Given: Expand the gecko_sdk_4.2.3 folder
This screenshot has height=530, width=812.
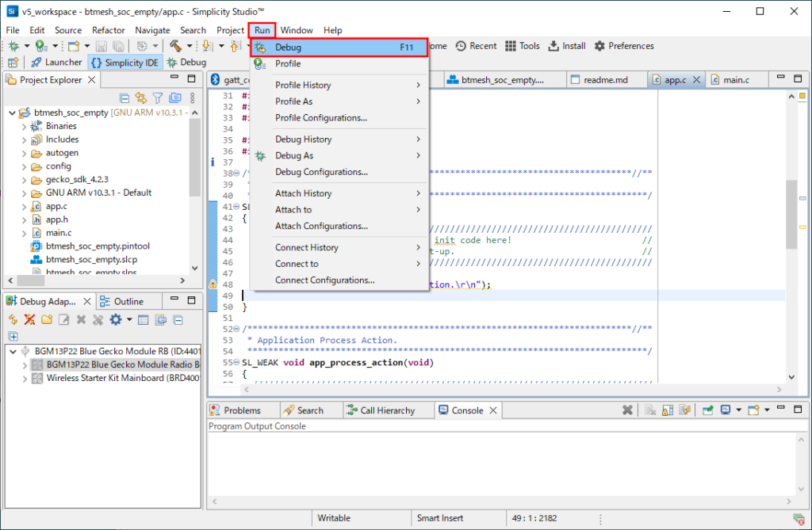Looking at the screenshot, I should [24, 179].
